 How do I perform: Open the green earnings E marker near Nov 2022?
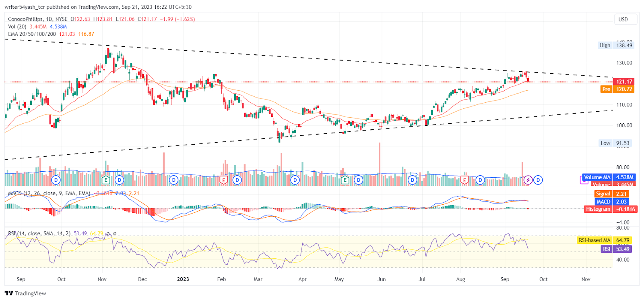106,180
